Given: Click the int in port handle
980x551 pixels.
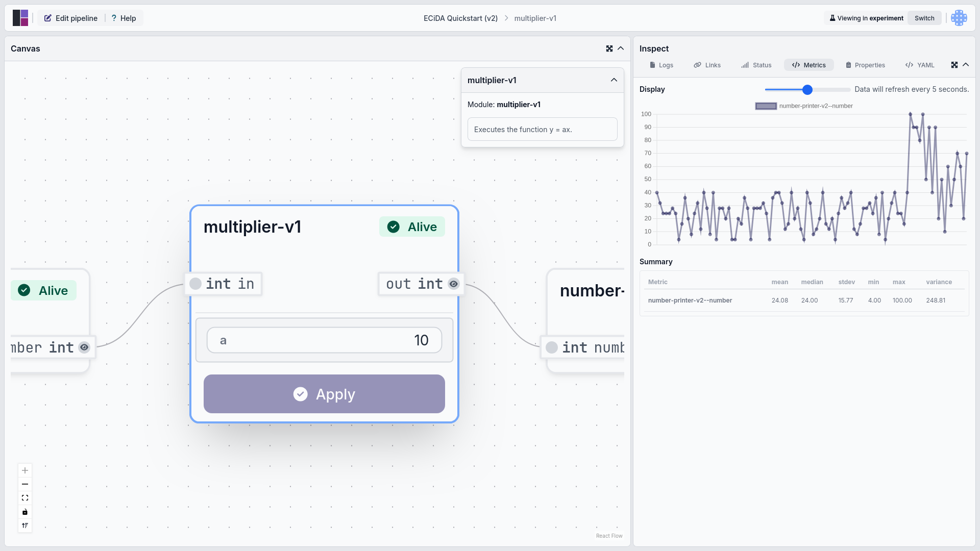Looking at the screenshot, I should (195, 284).
